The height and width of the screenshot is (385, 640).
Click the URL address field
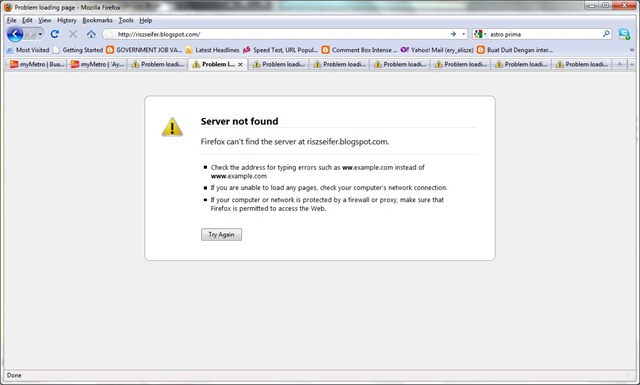282,34
